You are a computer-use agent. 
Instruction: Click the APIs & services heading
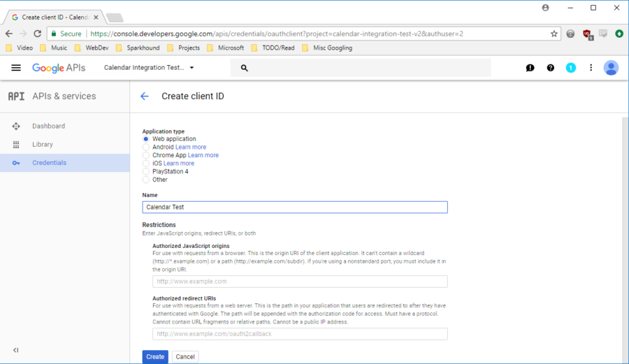pos(64,96)
